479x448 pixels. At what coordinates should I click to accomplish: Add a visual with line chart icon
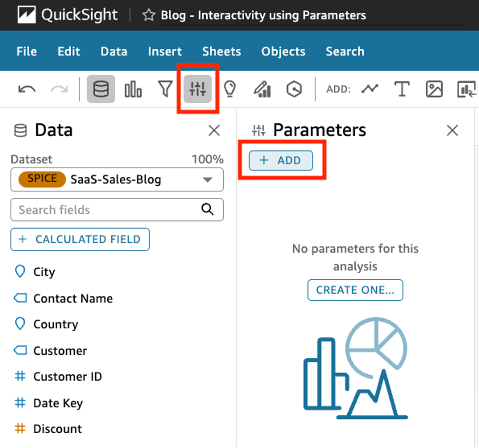369,89
